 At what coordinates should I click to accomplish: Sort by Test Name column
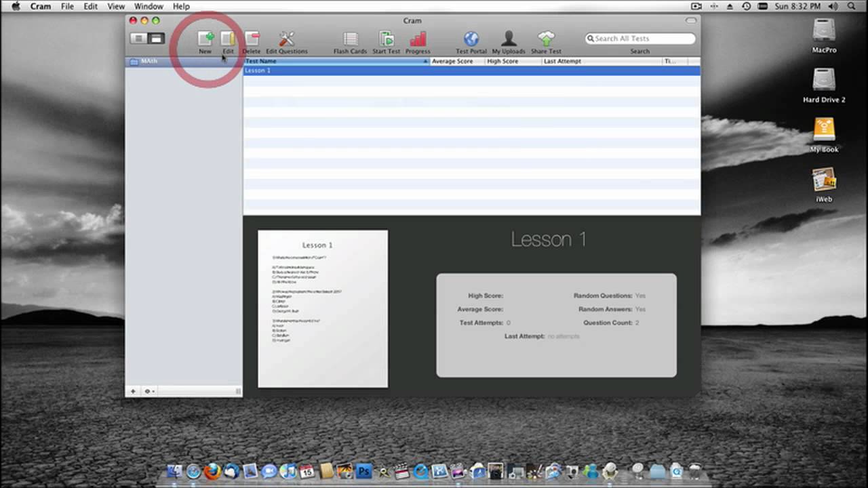336,61
